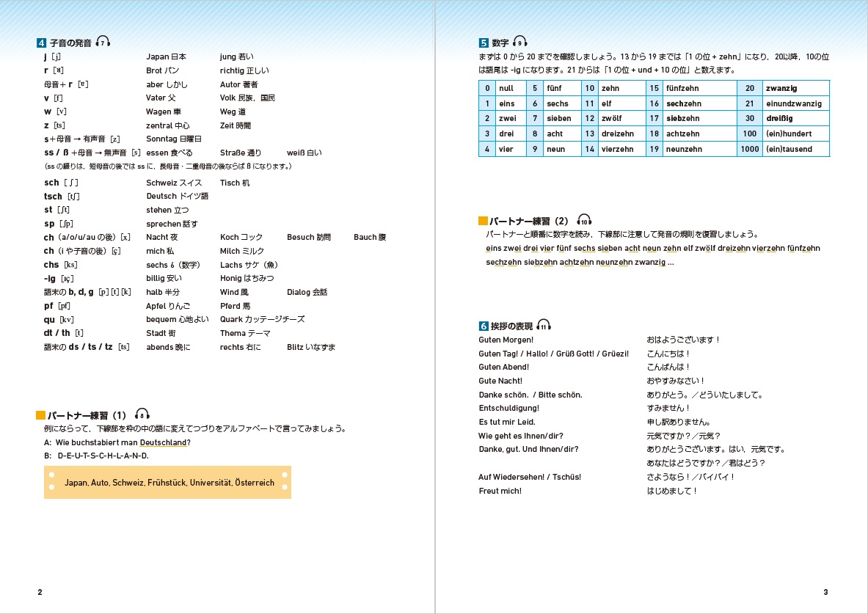The width and height of the screenshot is (868, 614).
Task: Play audio track 7 for 子音の発音
Action: (103, 42)
